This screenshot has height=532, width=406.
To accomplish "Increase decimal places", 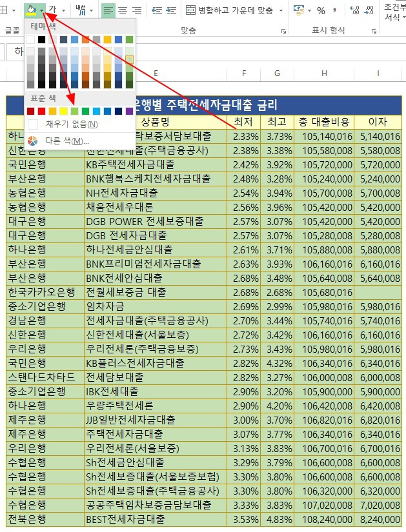I will (355, 11).
